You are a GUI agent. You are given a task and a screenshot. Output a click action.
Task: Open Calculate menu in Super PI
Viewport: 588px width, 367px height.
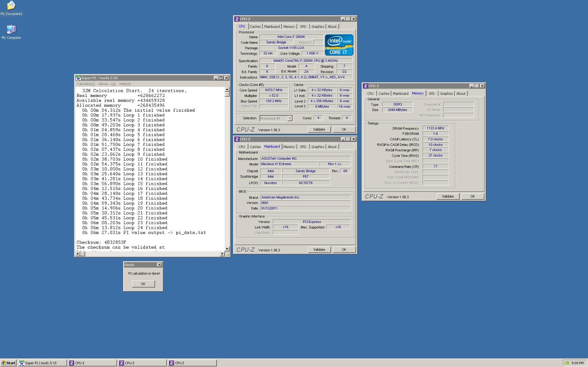coord(86,84)
